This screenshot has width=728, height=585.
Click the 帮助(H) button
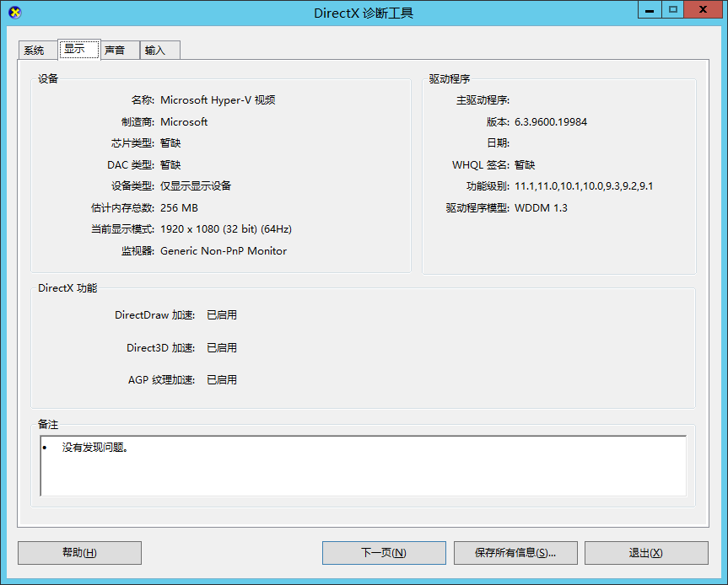coord(79,552)
